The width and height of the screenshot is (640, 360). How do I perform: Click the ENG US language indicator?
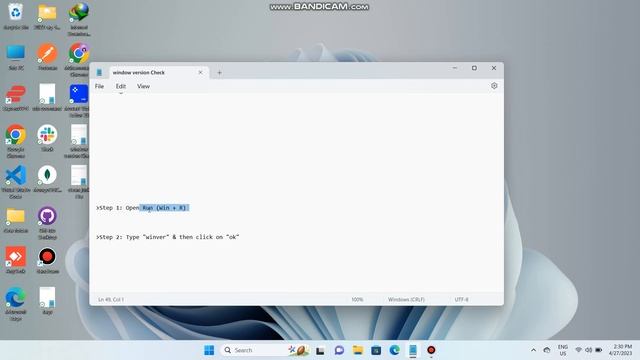(563, 350)
